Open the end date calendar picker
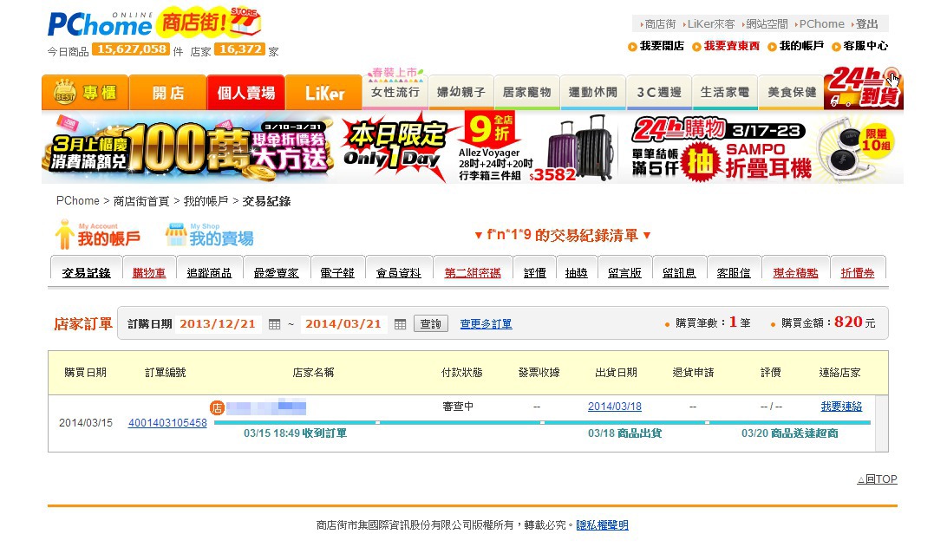 [401, 324]
